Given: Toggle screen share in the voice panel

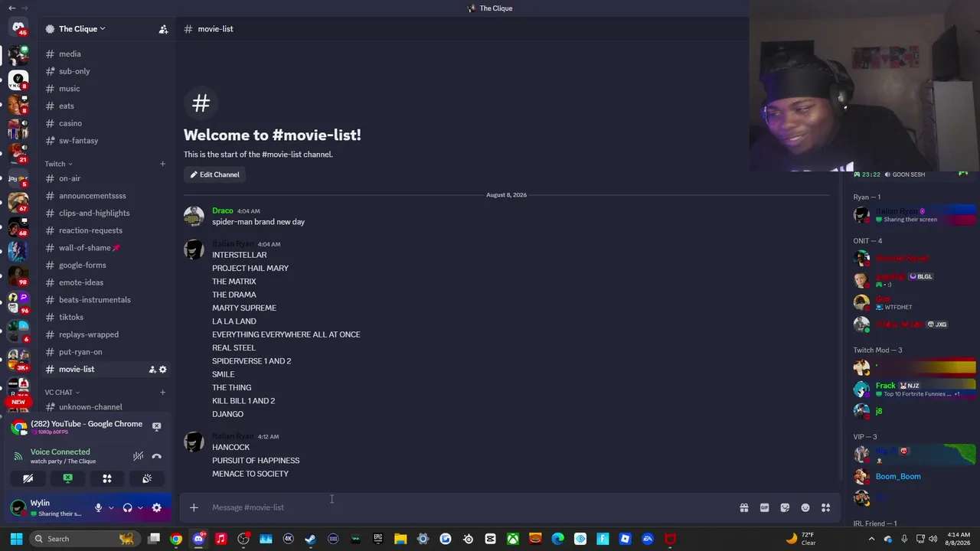Looking at the screenshot, I should tap(67, 478).
